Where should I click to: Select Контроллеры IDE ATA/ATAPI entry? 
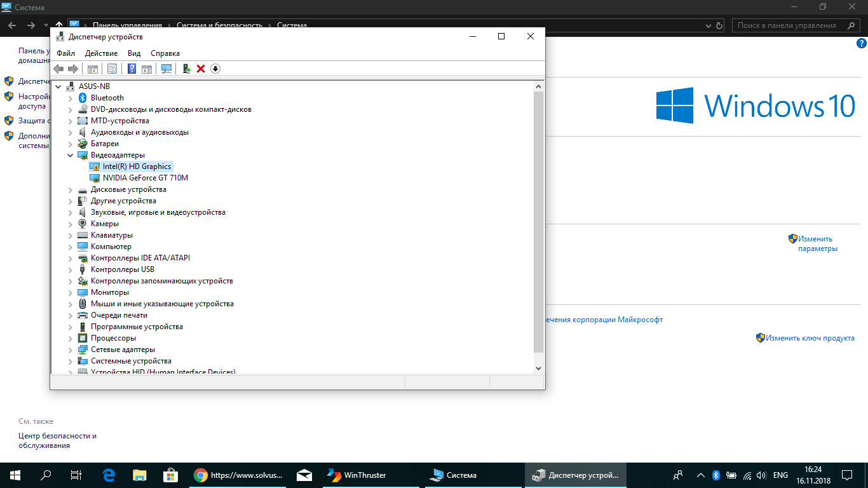(140, 258)
